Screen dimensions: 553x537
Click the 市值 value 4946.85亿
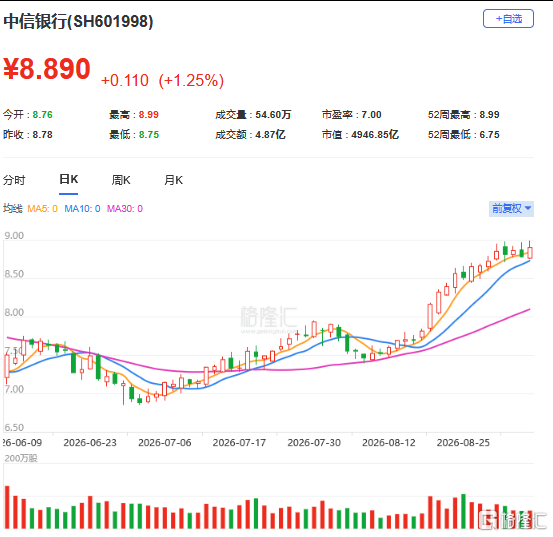(x=375, y=135)
